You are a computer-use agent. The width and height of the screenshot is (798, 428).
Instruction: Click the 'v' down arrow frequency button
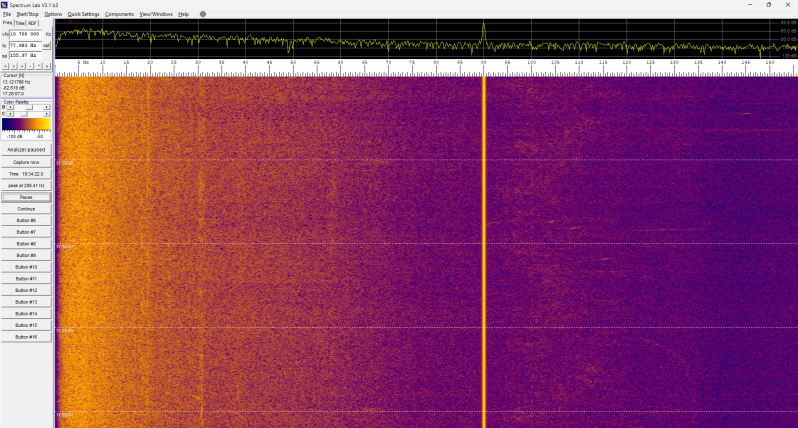point(47,66)
